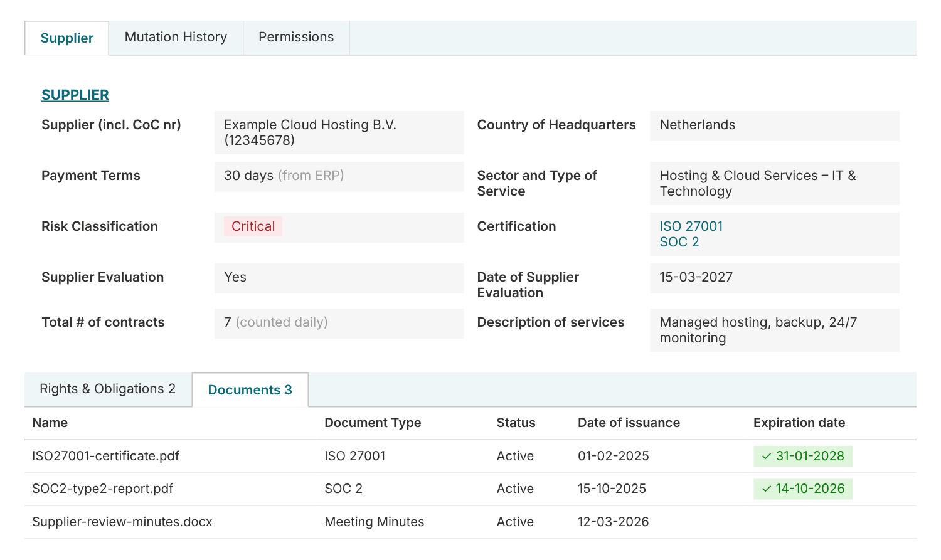Click the Name column header
Viewport: 941px width, 560px height.
[x=50, y=423]
